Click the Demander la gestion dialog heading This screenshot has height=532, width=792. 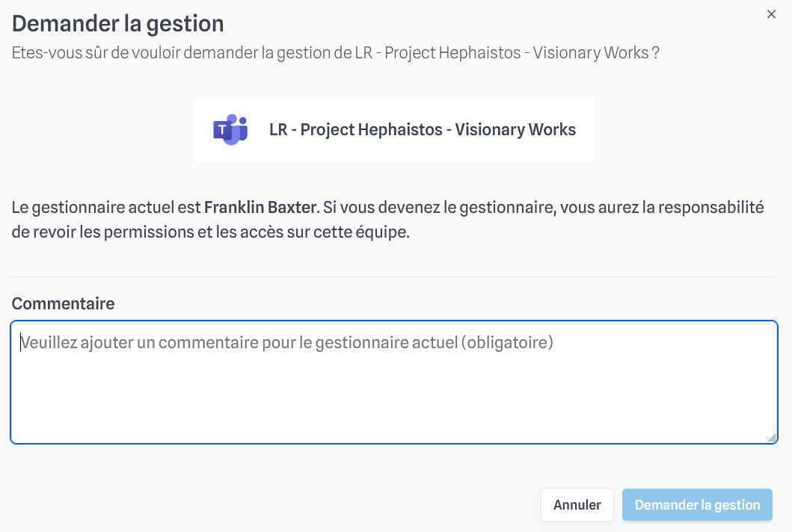[117, 24]
